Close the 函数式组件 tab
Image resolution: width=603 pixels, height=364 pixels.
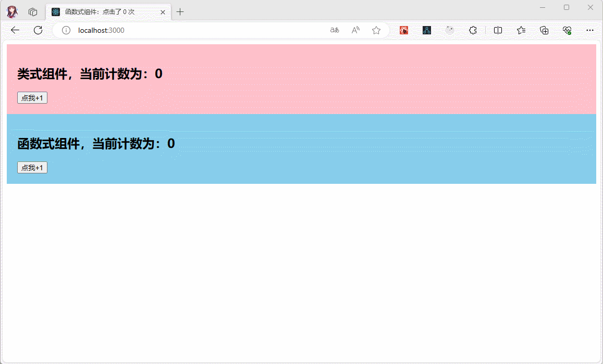[163, 12]
